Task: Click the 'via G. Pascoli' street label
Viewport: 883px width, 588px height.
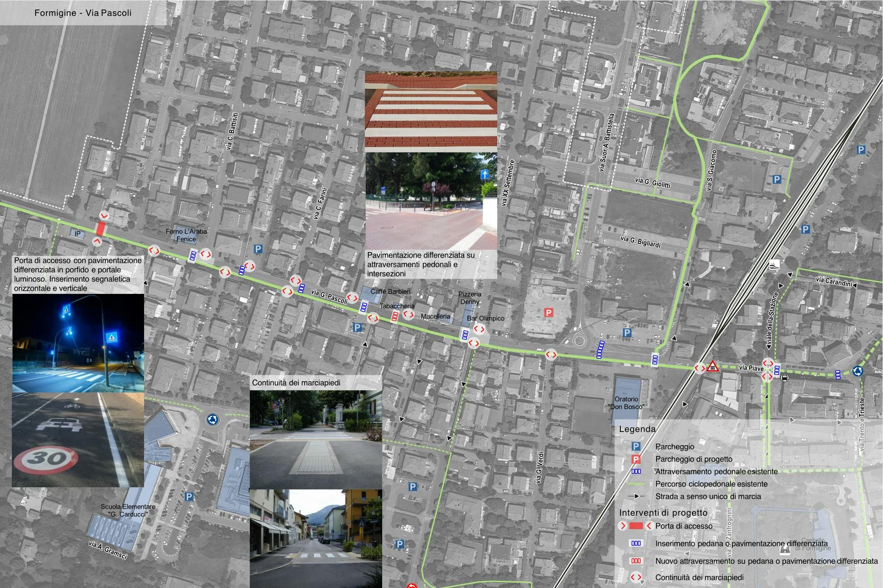Action: coord(330,296)
